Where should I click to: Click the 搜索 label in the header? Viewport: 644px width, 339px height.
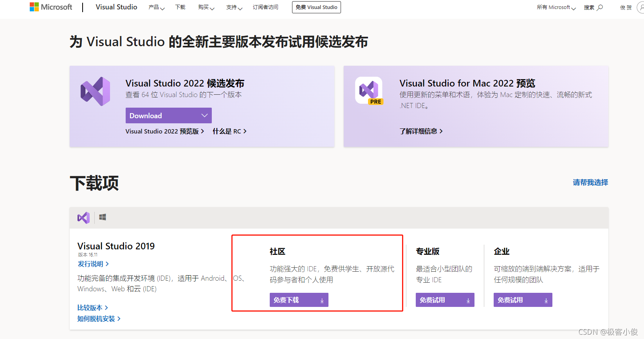coord(589,7)
